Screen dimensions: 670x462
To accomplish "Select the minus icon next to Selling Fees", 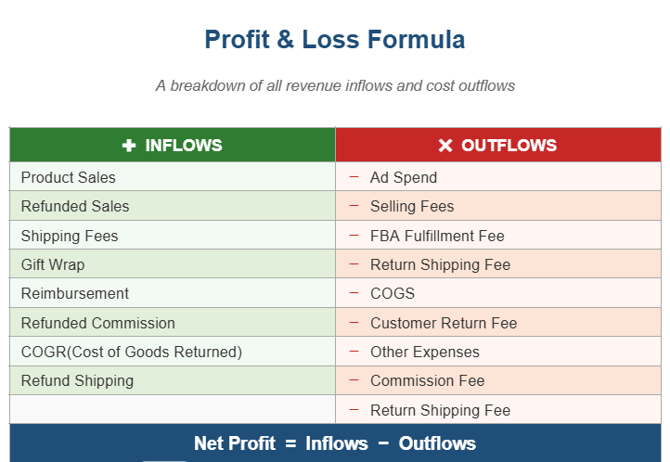I will [x=354, y=206].
